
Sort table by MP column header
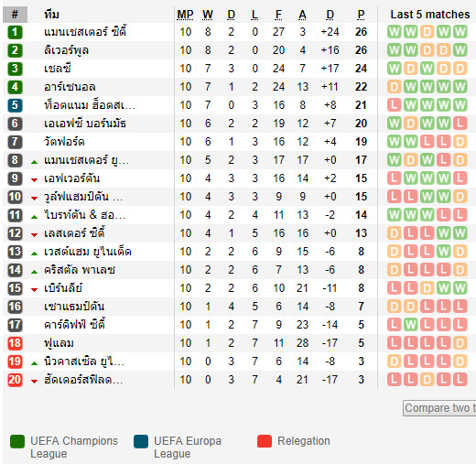pos(185,15)
